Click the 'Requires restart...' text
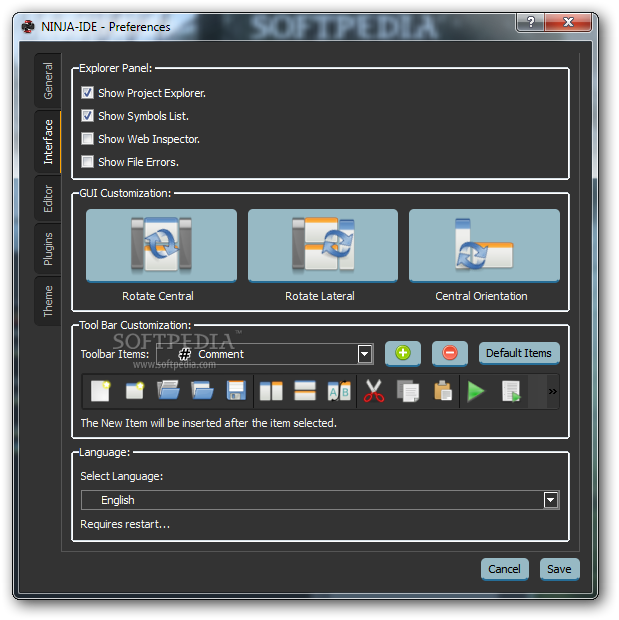This screenshot has width=619, height=620. (125, 524)
